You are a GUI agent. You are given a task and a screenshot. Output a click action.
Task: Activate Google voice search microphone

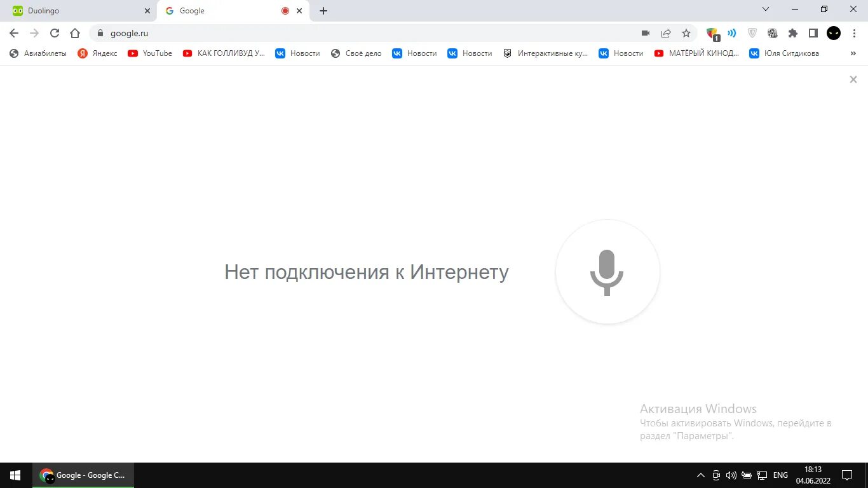pos(607,271)
